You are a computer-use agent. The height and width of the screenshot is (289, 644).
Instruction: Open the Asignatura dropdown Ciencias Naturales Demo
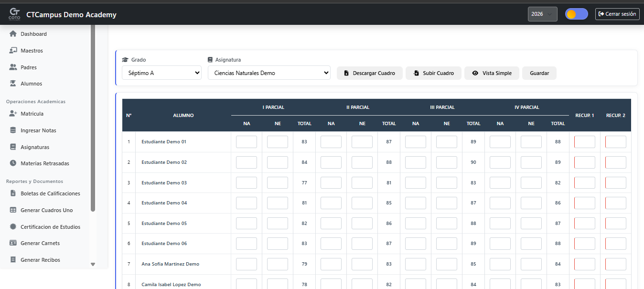[x=269, y=73]
